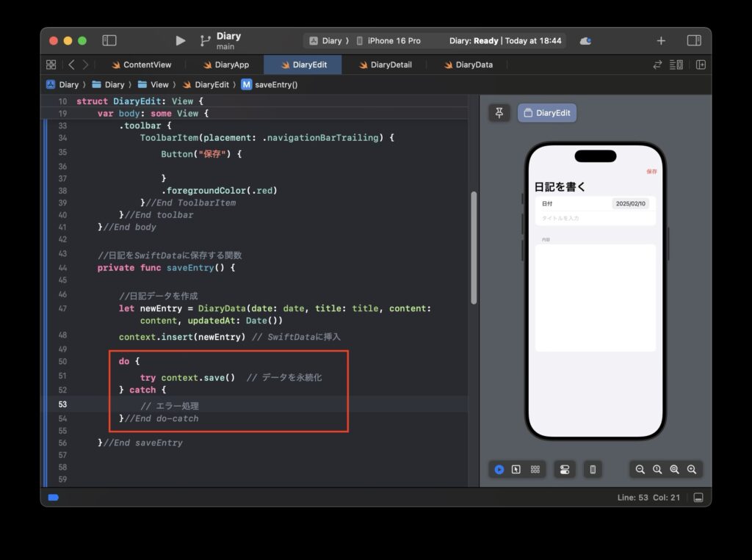Click the code review arrows icon
Screen dimensions: 752x560
657,65
